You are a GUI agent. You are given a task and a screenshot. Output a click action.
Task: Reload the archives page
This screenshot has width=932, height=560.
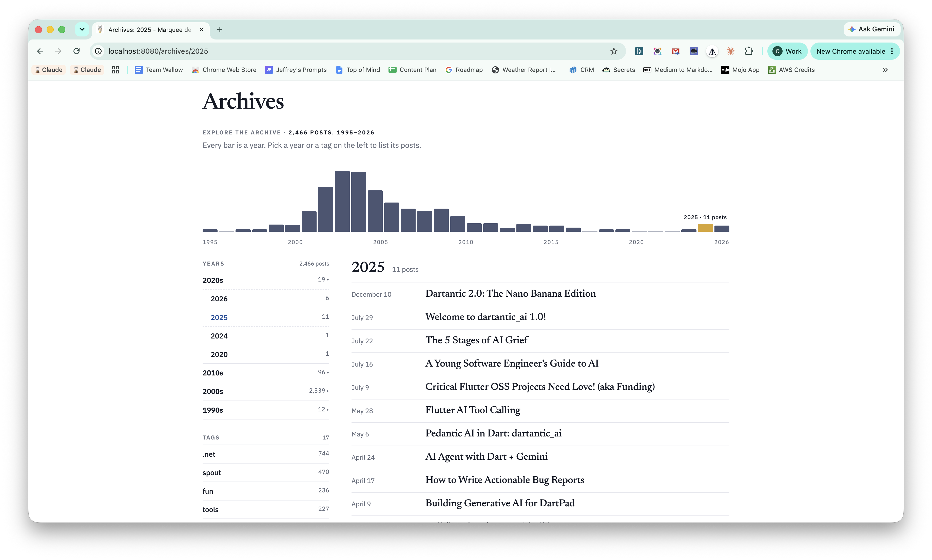pyautogui.click(x=77, y=51)
